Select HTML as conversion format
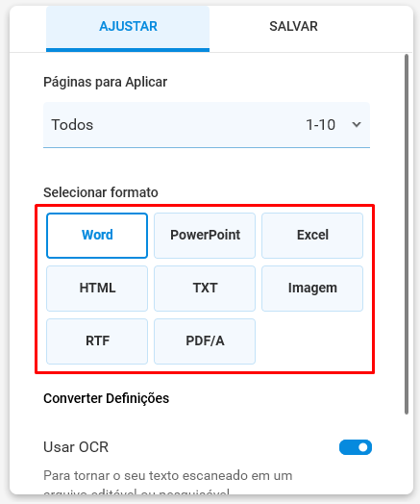This screenshot has height=504, width=420. [97, 289]
